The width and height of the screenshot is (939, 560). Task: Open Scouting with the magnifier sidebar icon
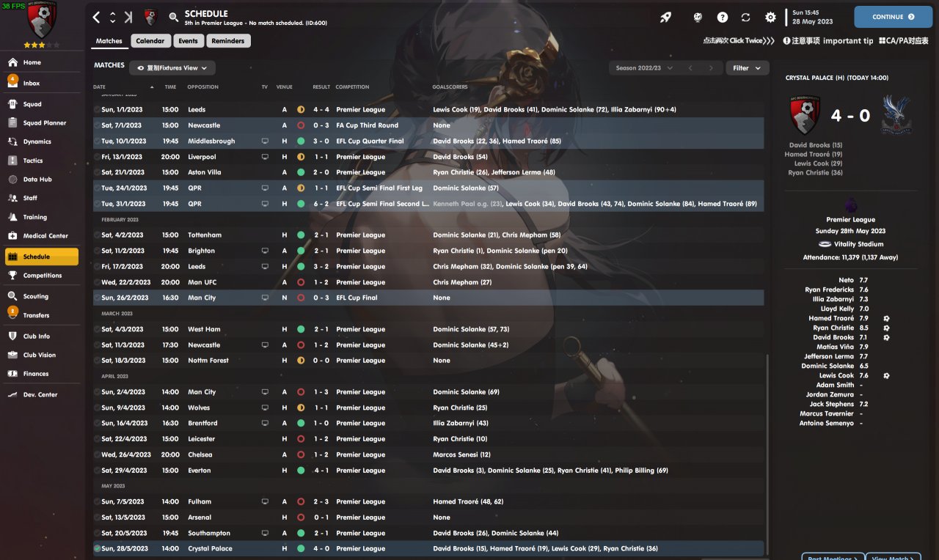click(x=12, y=296)
